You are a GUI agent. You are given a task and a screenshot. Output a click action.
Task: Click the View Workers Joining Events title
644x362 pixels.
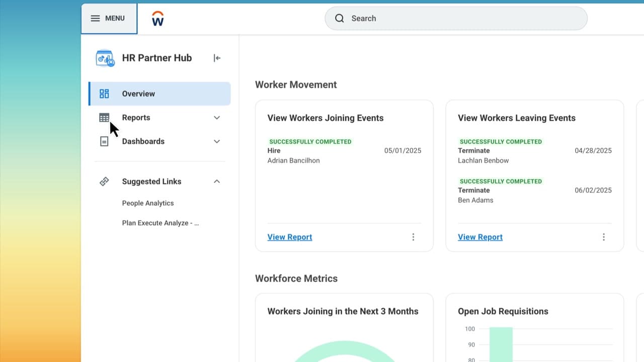(x=326, y=118)
